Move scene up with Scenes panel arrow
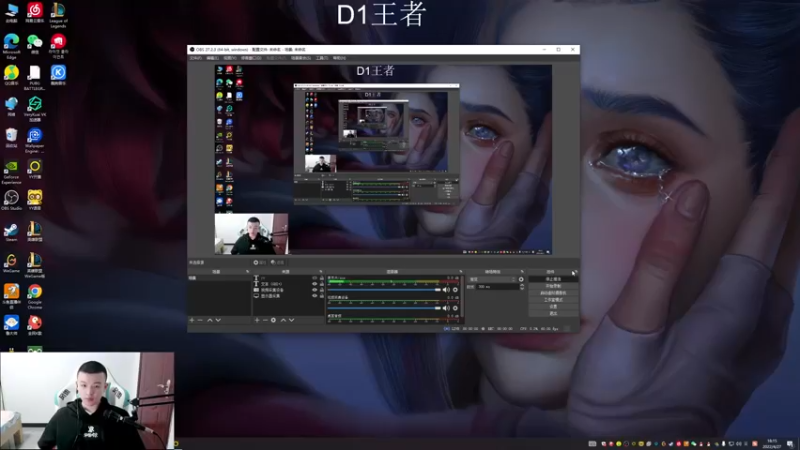 210,320
